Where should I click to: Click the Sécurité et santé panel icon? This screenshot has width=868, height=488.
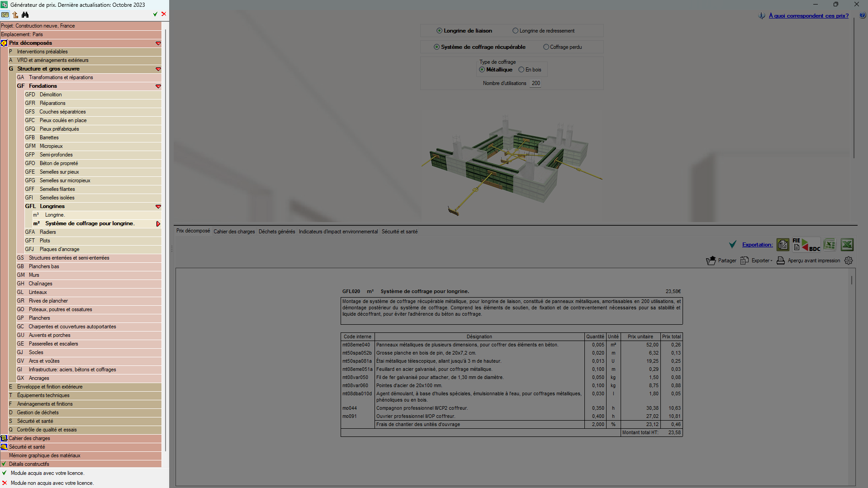[x=4, y=447]
